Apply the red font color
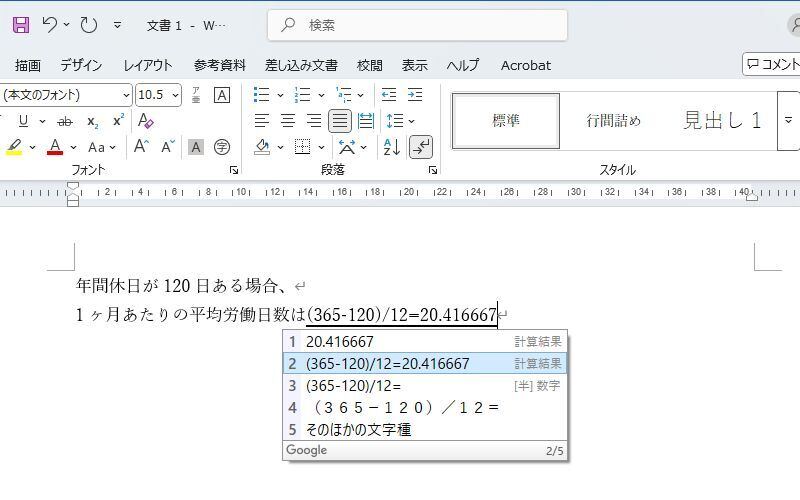 [55, 147]
